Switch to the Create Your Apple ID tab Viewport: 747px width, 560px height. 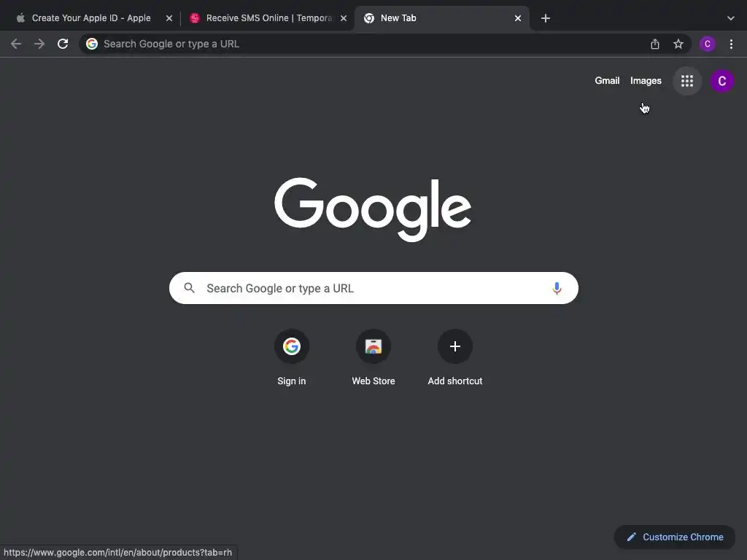91,18
